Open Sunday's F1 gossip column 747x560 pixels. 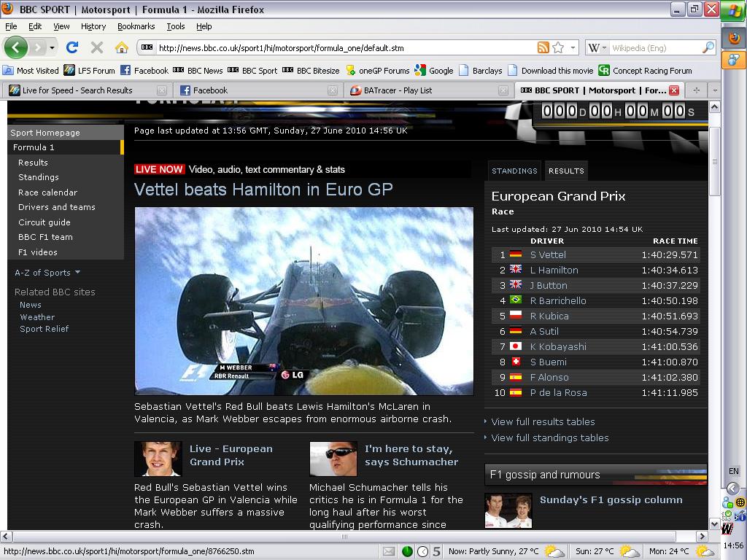tap(611, 500)
